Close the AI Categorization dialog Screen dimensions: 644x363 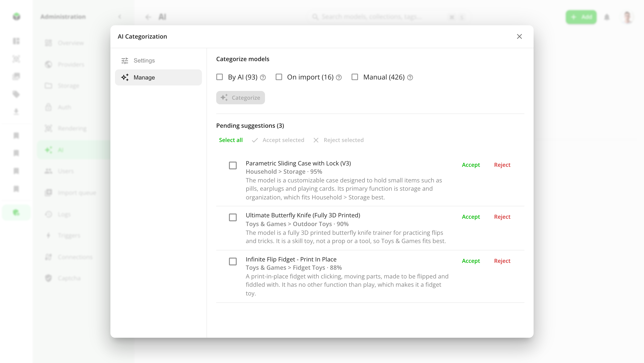coord(519,37)
